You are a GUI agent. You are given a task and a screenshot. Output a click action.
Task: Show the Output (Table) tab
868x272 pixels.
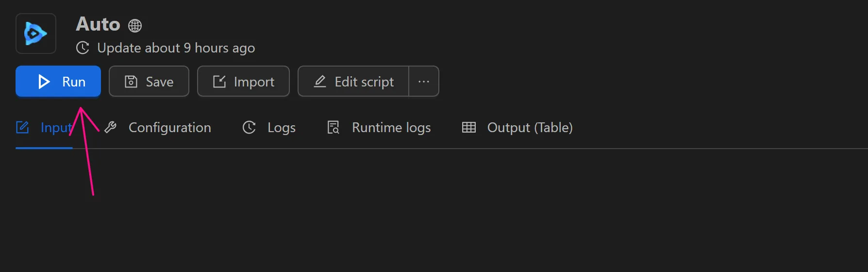[530, 128]
